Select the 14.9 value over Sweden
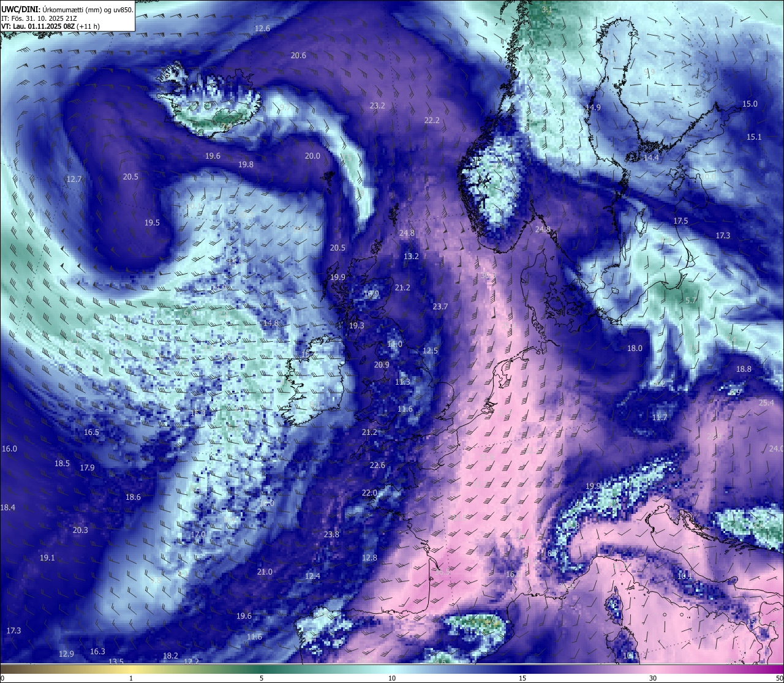The width and height of the screenshot is (784, 683). coord(593,108)
